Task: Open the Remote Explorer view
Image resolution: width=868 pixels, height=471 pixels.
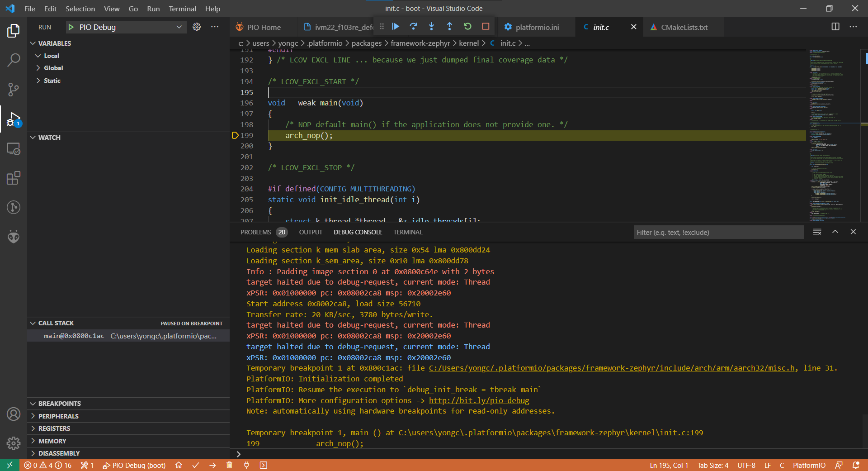Action: 14,148
